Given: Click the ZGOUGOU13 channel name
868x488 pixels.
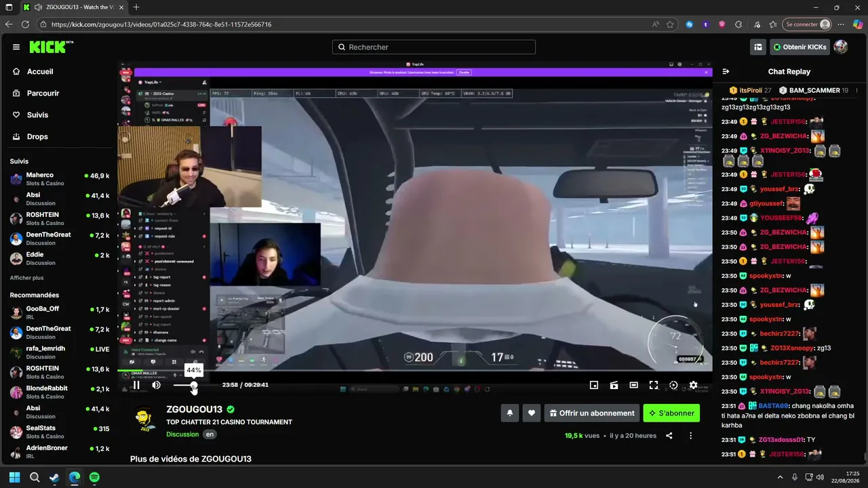Looking at the screenshot, I should [x=195, y=409].
